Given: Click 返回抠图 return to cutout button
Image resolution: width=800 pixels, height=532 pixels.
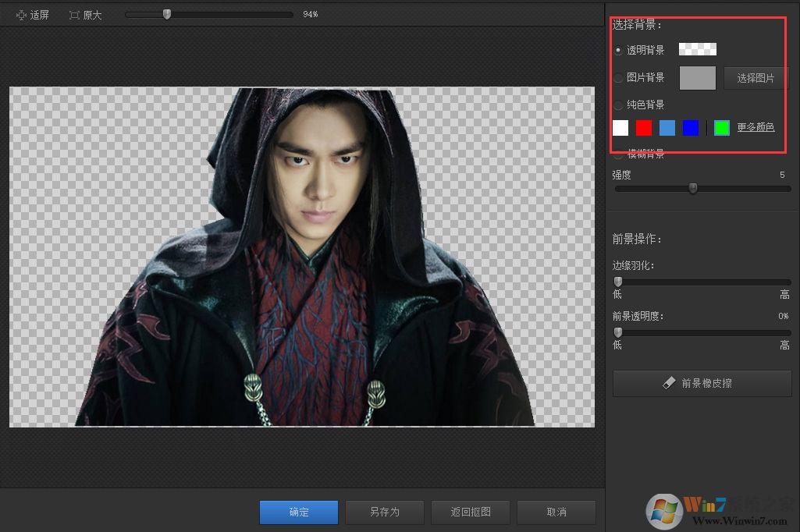Looking at the screenshot, I should click(x=471, y=512).
